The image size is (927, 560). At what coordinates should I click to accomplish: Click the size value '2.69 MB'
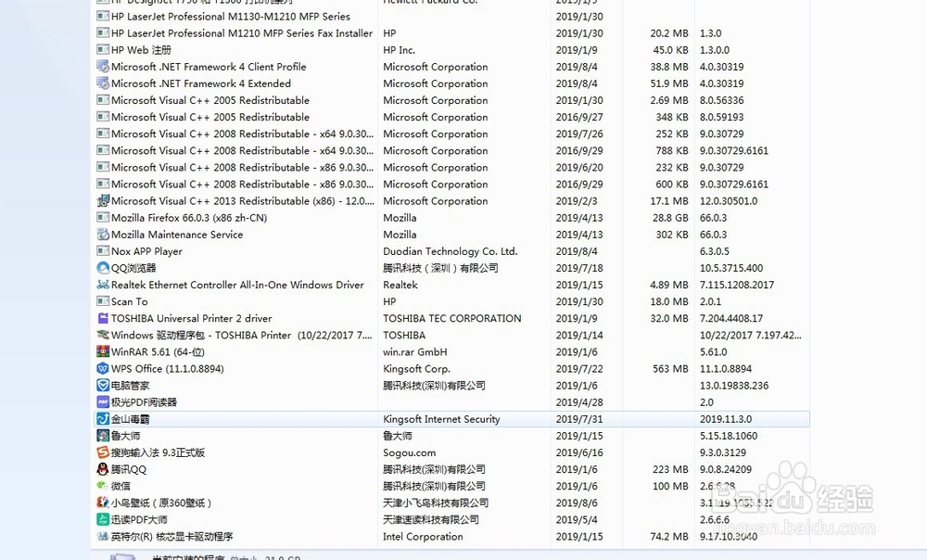click(x=669, y=100)
